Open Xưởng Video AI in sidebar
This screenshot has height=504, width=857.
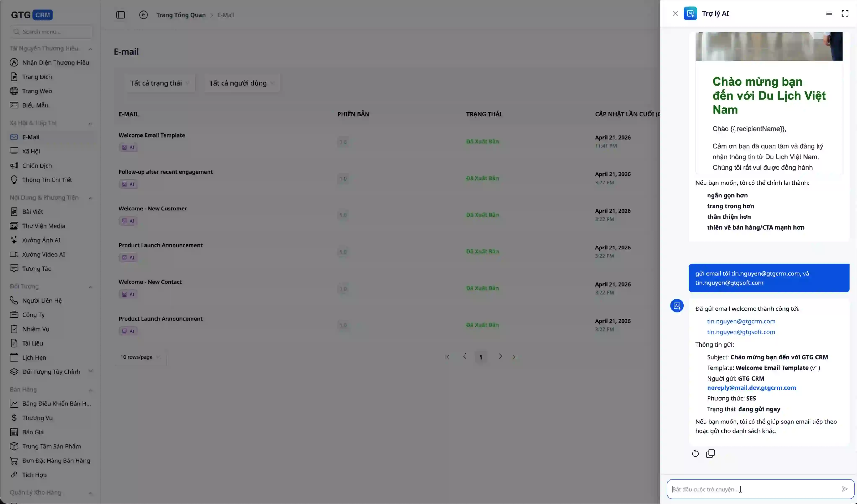pos(43,254)
